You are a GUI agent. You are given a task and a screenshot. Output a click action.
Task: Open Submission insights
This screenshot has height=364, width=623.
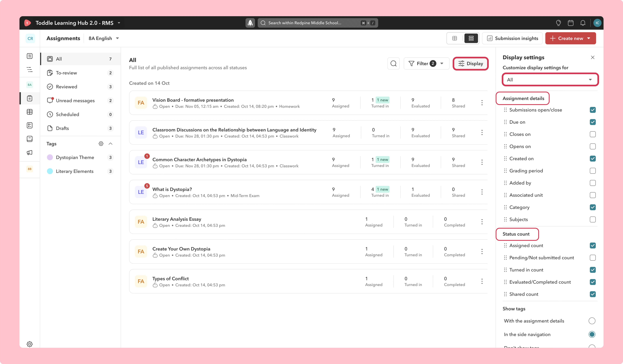[x=512, y=38]
